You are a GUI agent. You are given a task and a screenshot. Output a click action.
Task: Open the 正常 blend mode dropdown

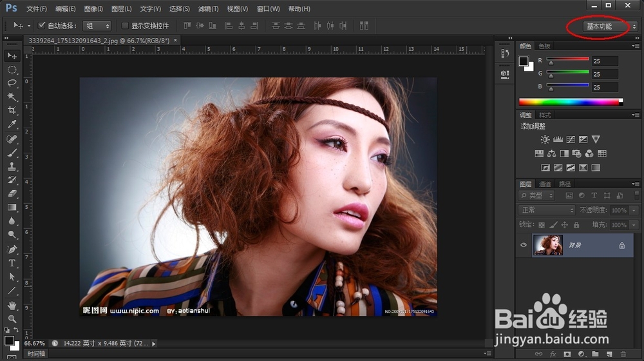547,210
